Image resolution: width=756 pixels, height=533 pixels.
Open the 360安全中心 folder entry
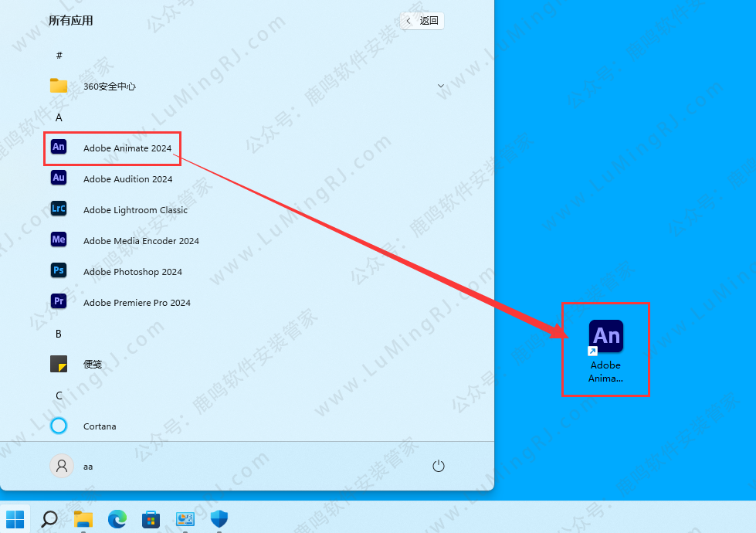click(x=109, y=86)
